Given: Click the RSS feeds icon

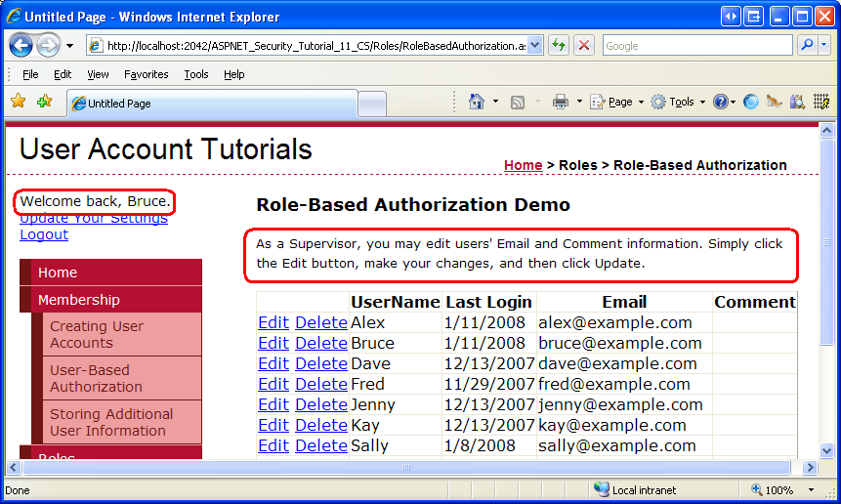Looking at the screenshot, I should point(518,102).
